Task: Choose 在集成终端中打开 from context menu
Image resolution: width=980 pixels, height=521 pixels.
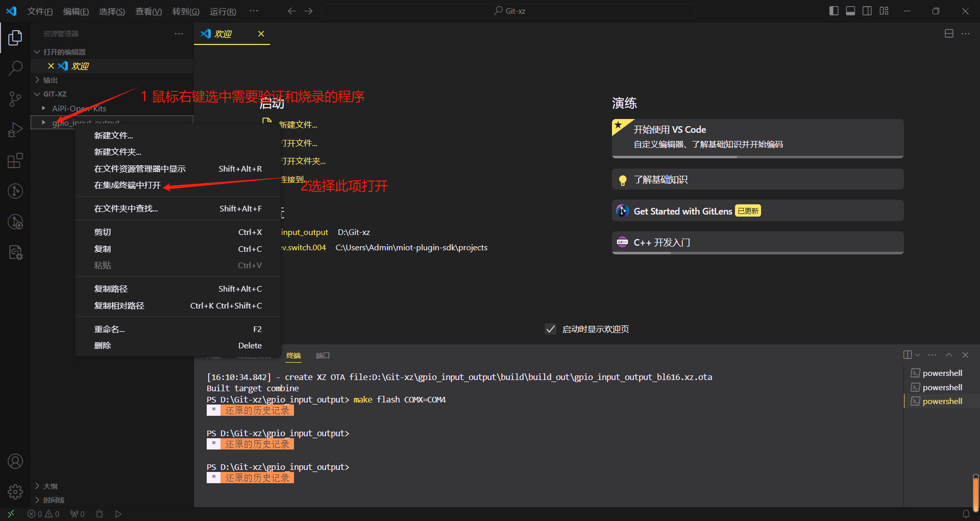Action: pyautogui.click(x=178, y=185)
